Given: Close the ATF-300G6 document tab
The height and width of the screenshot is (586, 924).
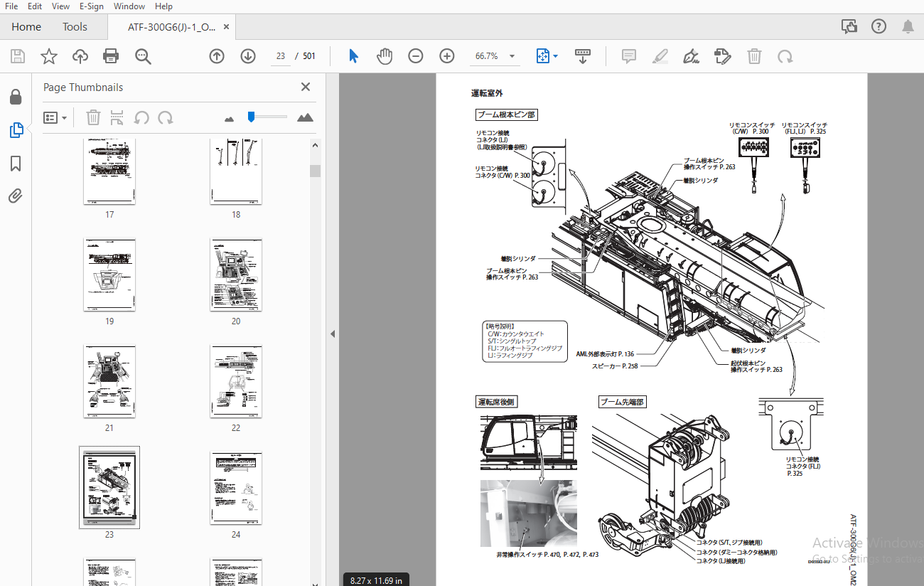Looking at the screenshot, I should [227, 27].
